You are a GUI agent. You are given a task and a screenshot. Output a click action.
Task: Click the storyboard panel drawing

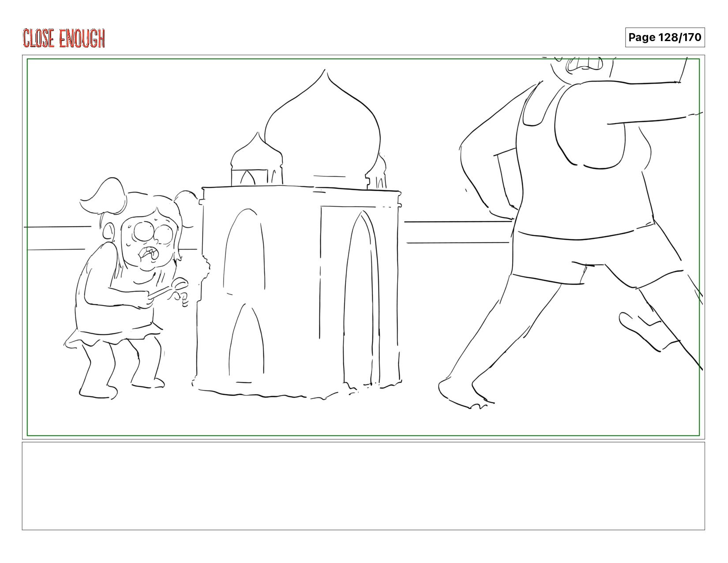click(363, 247)
